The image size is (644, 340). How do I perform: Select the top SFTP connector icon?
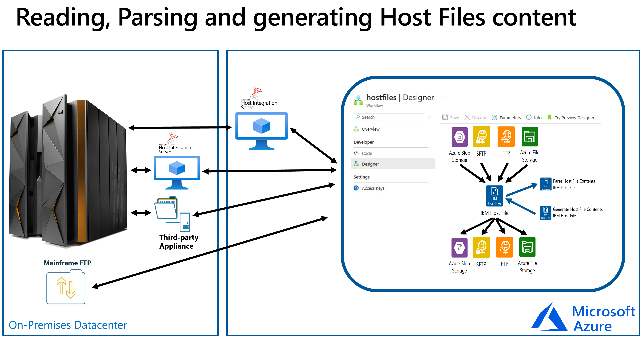(x=481, y=137)
